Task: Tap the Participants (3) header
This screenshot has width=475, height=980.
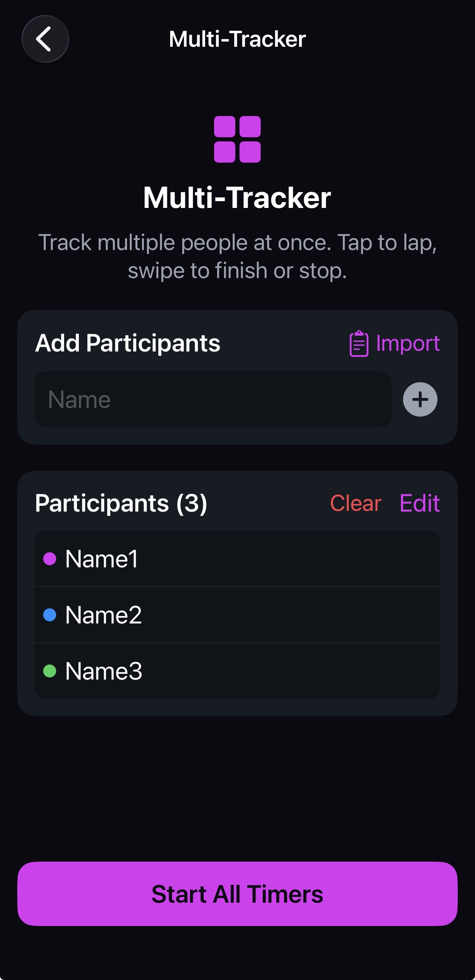Action: [121, 503]
